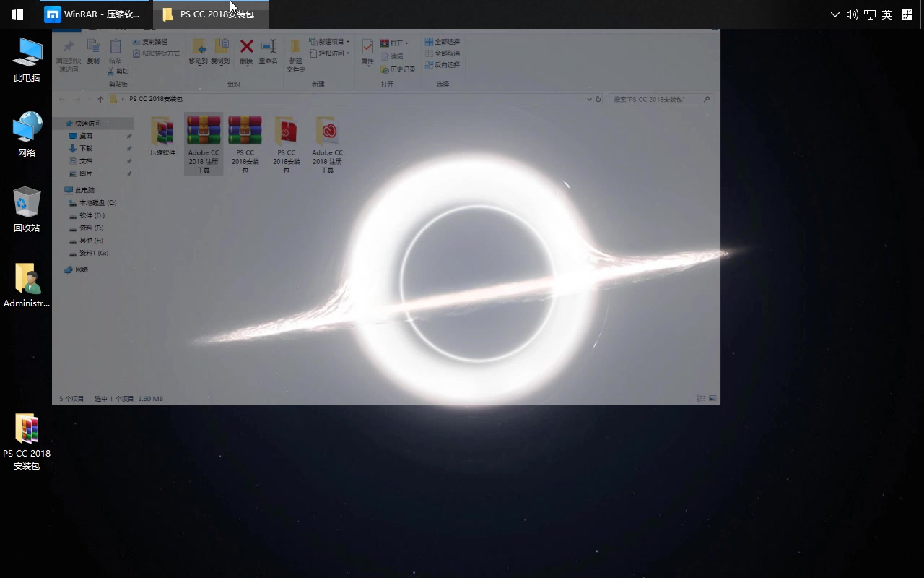Select 文档 in navigation pane
924x578 pixels.
[80, 161]
